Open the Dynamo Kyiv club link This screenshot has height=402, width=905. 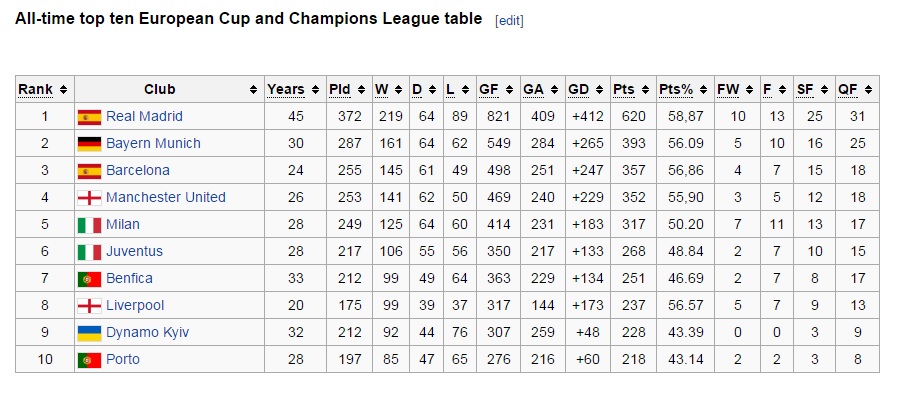click(147, 333)
